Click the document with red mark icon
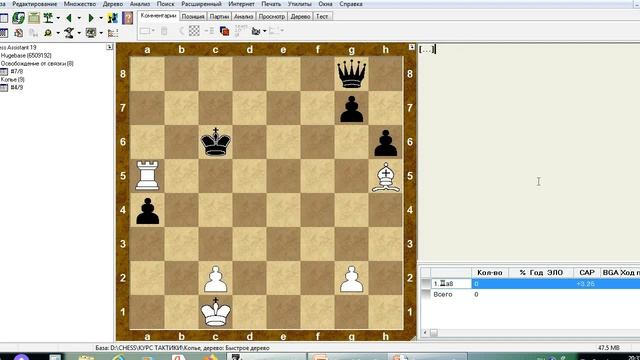 (19, 33)
